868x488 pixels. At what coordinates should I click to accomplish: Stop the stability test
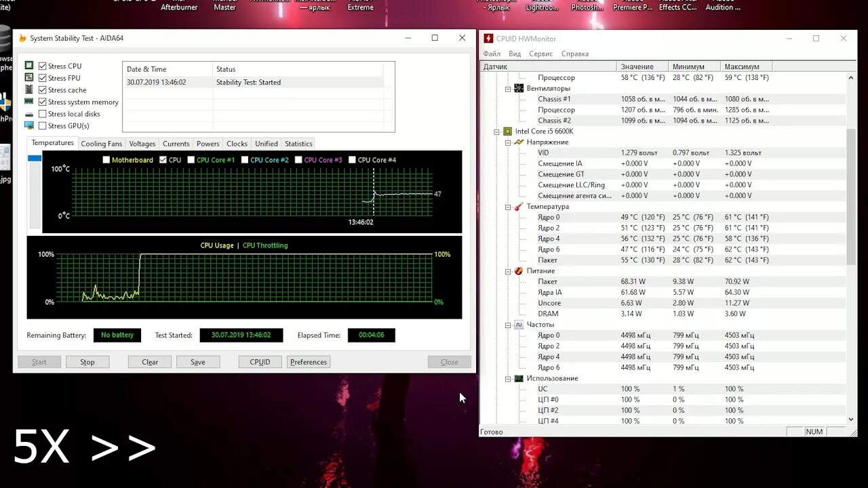coord(87,362)
